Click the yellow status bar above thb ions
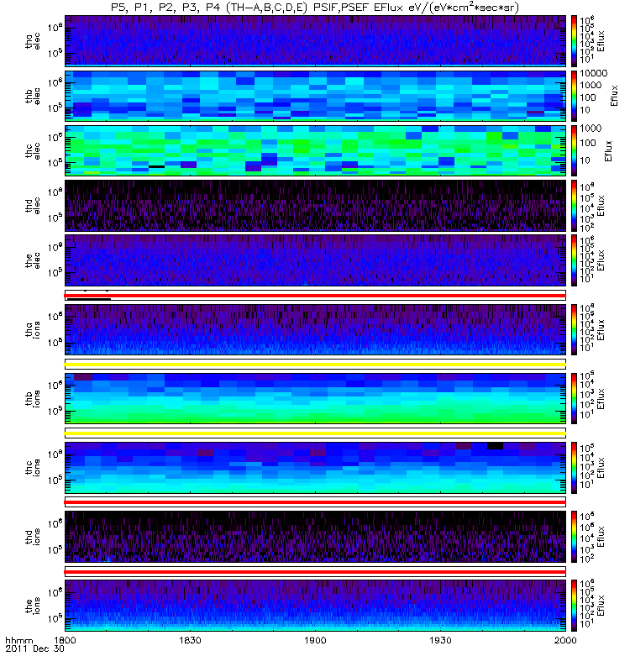 (x=315, y=365)
